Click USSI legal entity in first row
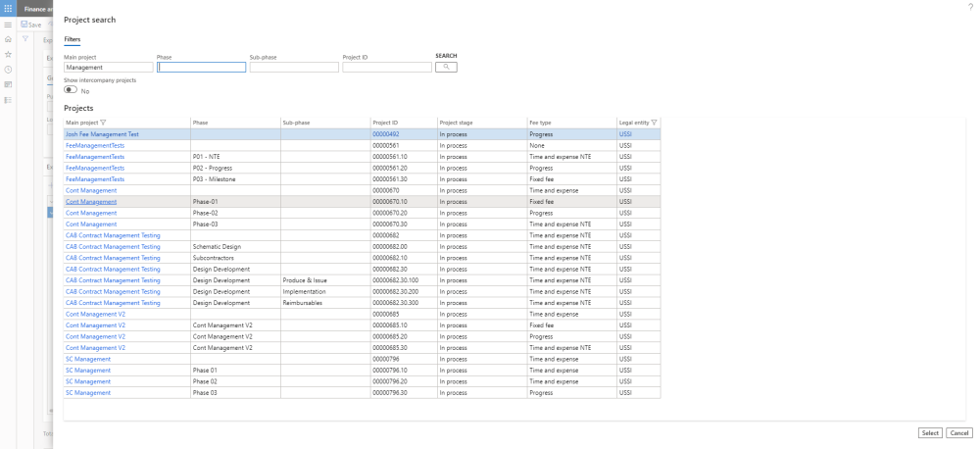The width and height of the screenshot is (980, 449). click(625, 134)
